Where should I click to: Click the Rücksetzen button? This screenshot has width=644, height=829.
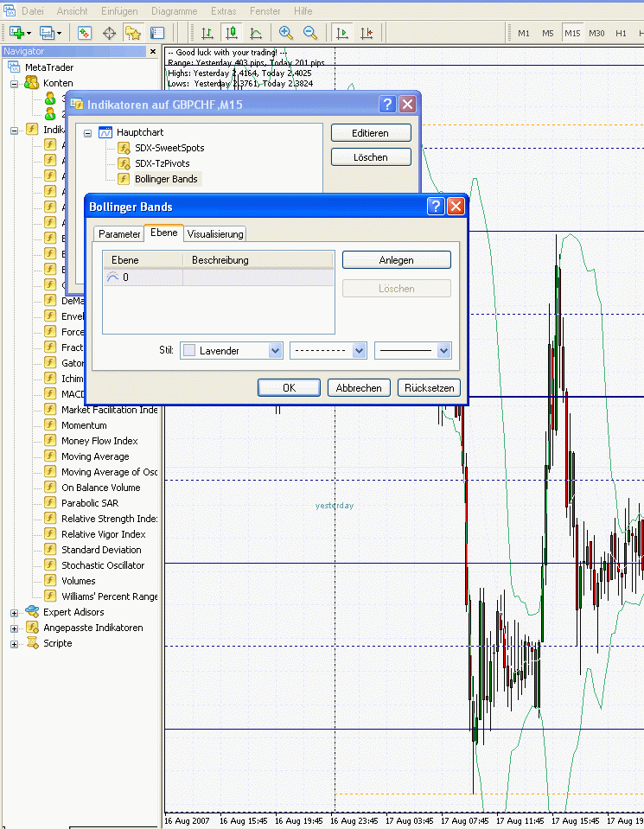430,388
